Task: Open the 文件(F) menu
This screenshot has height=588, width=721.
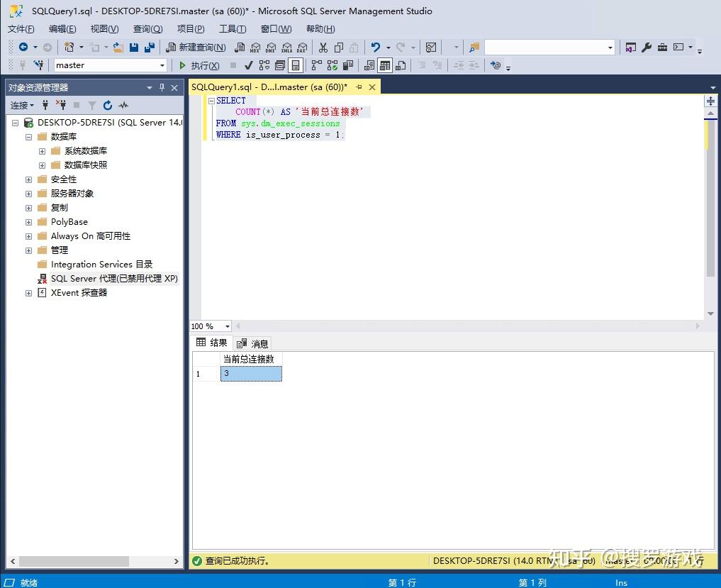Action: coord(21,29)
